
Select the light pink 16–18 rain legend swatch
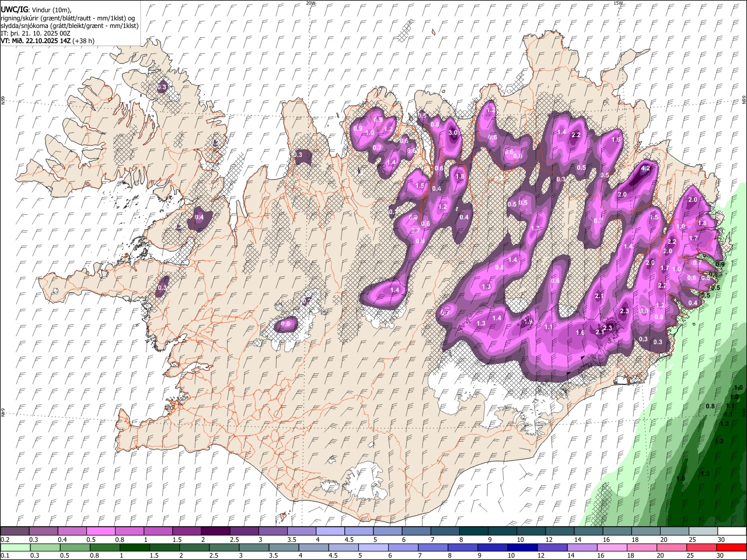(x=612, y=547)
